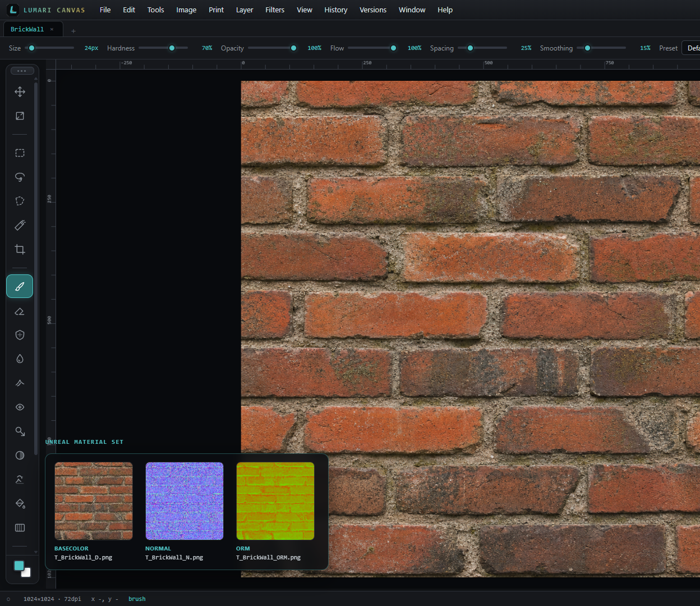700x606 pixels.
Task: Open the Image menu
Action: [186, 10]
